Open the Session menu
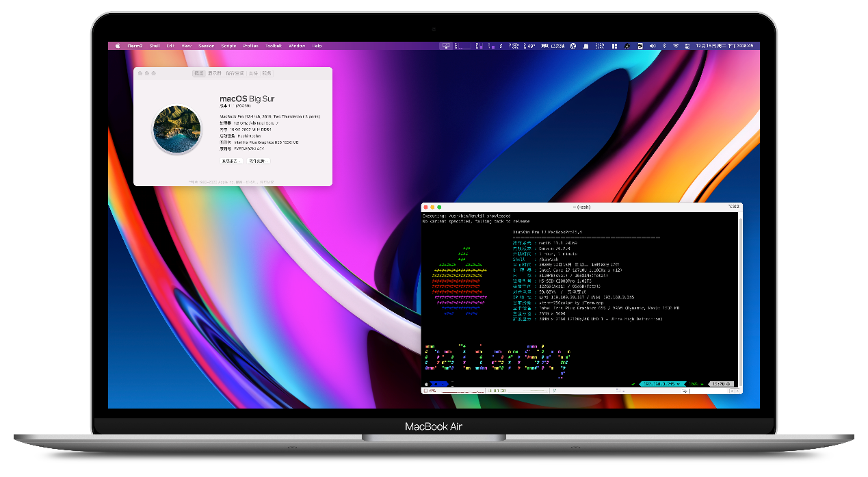This screenshot has width=868, height=477. click(207, 46)
